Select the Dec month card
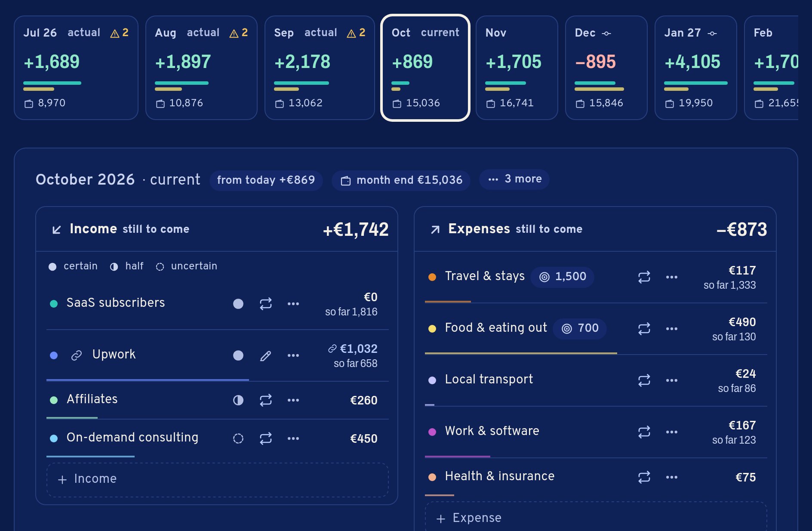Image resolution: width=812 pixels, height=531 pixels. 606,68
